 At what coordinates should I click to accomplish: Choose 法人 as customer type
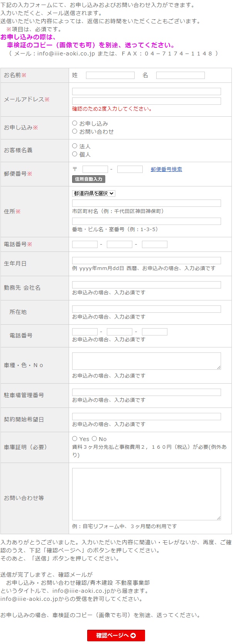pyautogui.click(x=75, y=146)
